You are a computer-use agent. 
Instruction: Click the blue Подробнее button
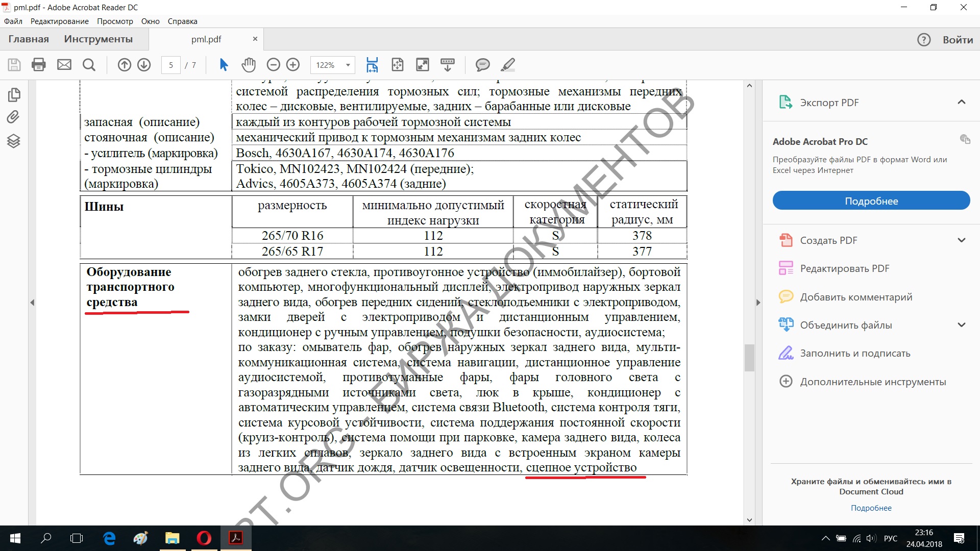point(871,201)
